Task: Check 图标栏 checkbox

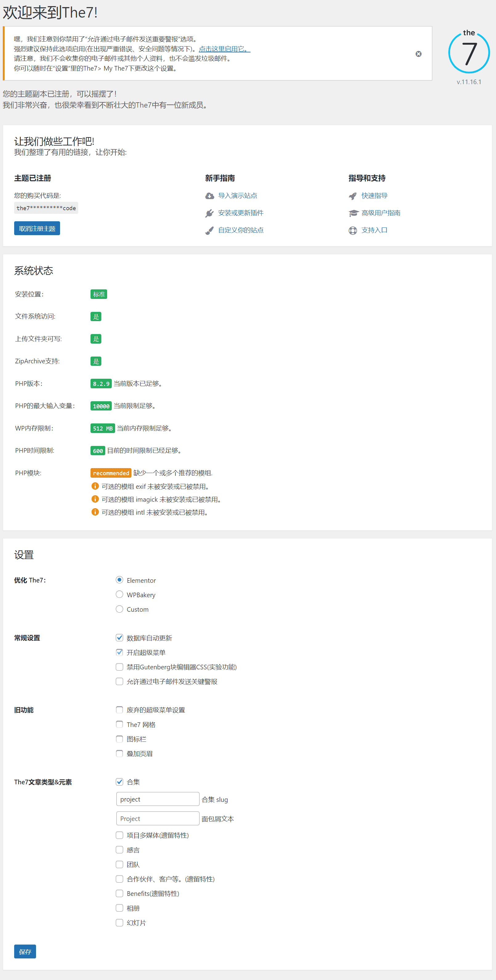Action: 119,739
